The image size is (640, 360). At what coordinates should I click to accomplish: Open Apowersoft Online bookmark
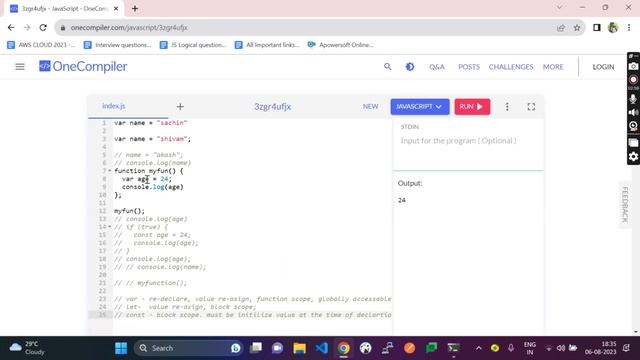(x=340, y=45)
